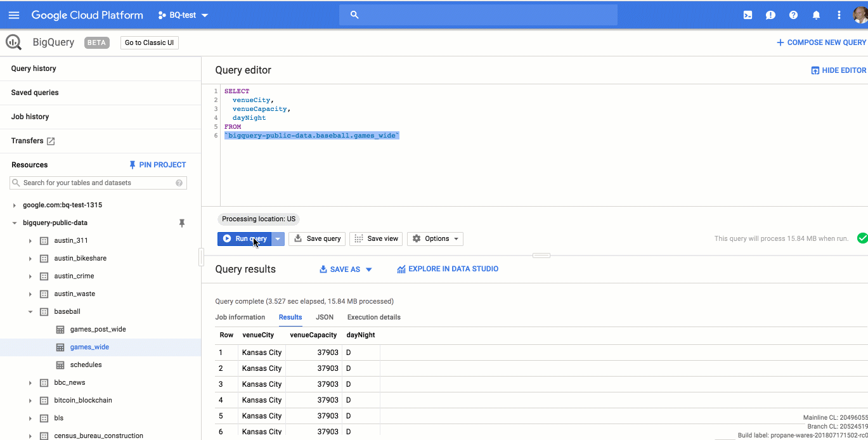868x440 pixels.
Task: Click Explore in Data Studio link
Action: [448, 269]
